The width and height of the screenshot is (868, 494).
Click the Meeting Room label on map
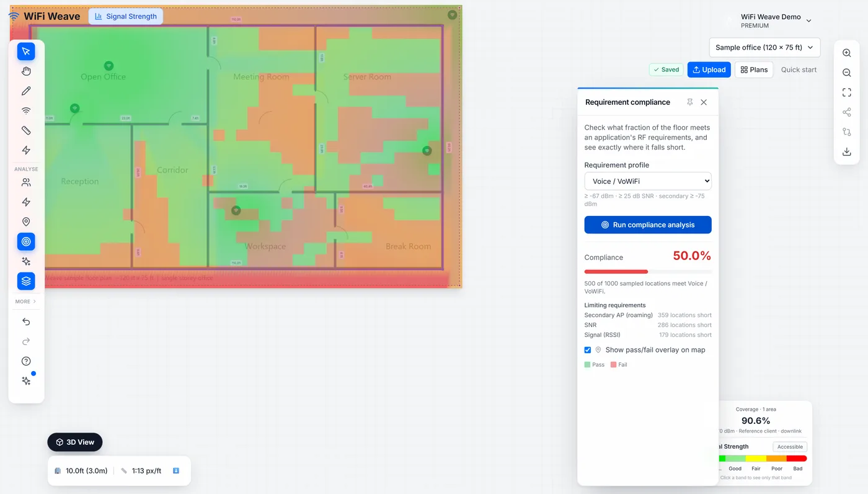[x=261, y=77]
